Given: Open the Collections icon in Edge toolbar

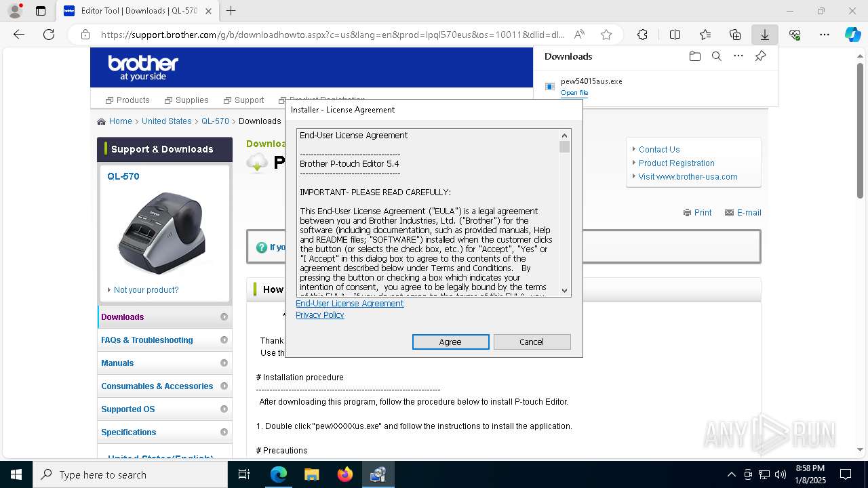Looking at the screenshot, I should (x=735, y=35).
